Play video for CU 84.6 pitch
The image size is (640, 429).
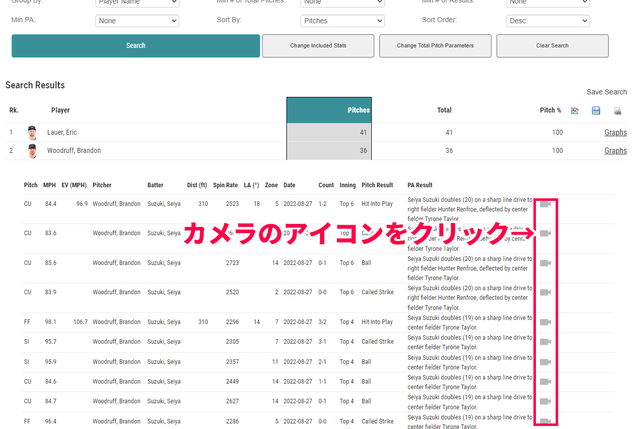(x=545, y=382)
